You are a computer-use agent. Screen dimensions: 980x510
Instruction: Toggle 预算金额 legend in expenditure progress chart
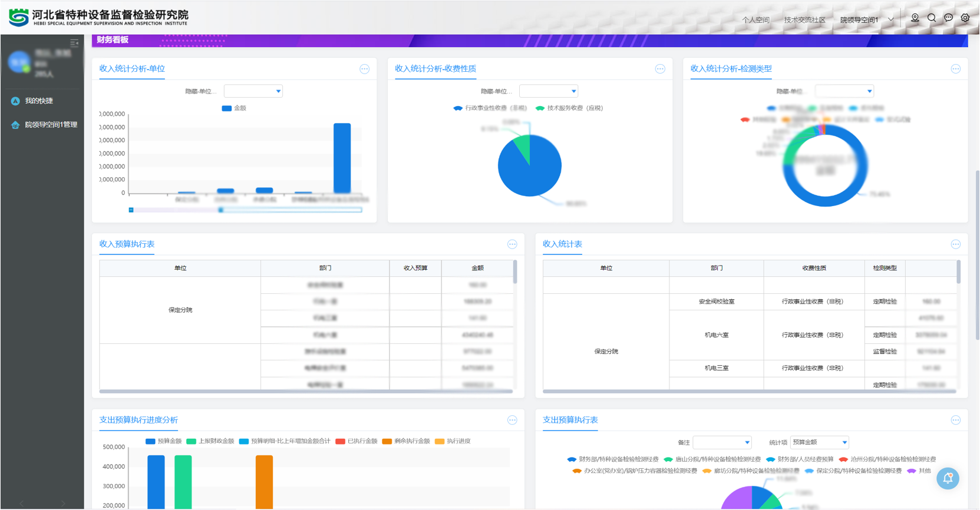click(163, 441)
